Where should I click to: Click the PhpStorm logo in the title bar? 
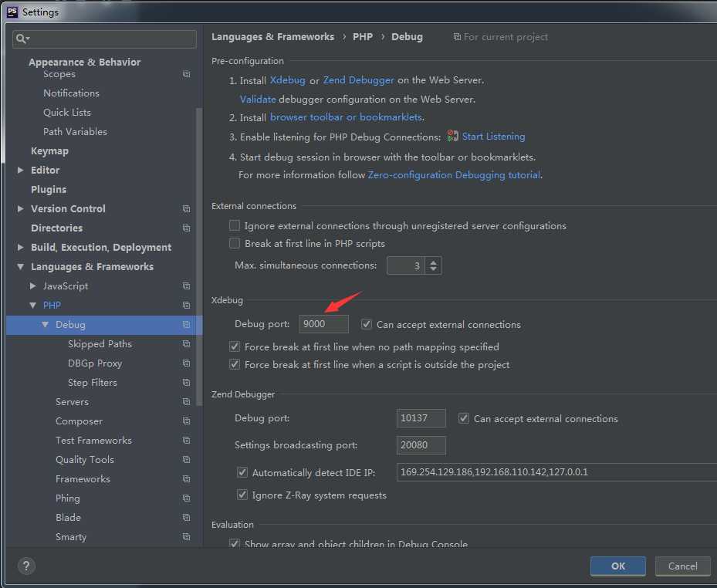(12, 12)
